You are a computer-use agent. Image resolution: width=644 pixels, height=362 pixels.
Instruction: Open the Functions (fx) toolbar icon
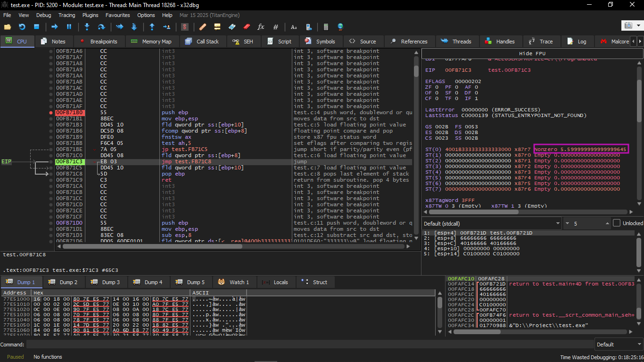click(261, 27)
